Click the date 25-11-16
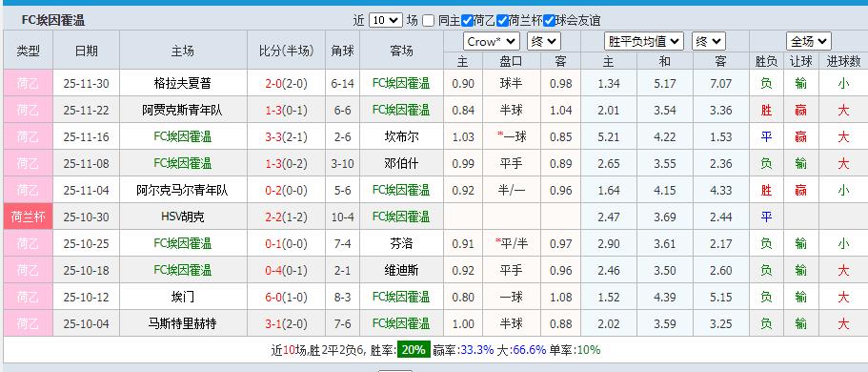The width and height of the screenshot is (868, 372). click(x=86, y=137)
